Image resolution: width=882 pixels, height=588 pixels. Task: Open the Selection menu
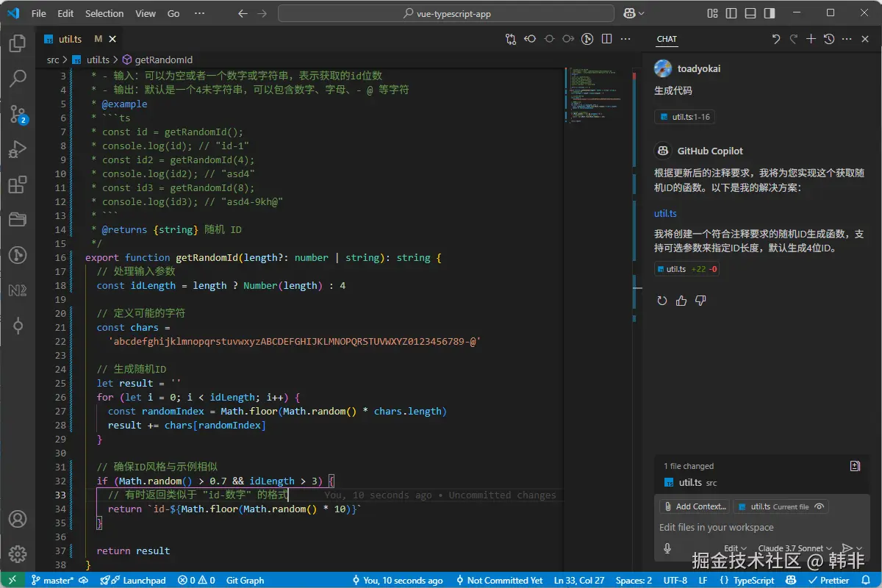[104, 13]
